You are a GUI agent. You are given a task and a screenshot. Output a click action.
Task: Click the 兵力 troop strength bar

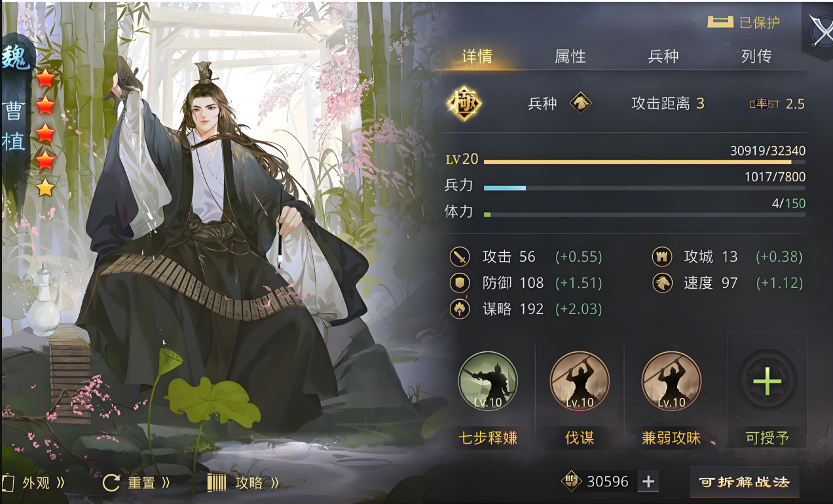tap(644, 188)
